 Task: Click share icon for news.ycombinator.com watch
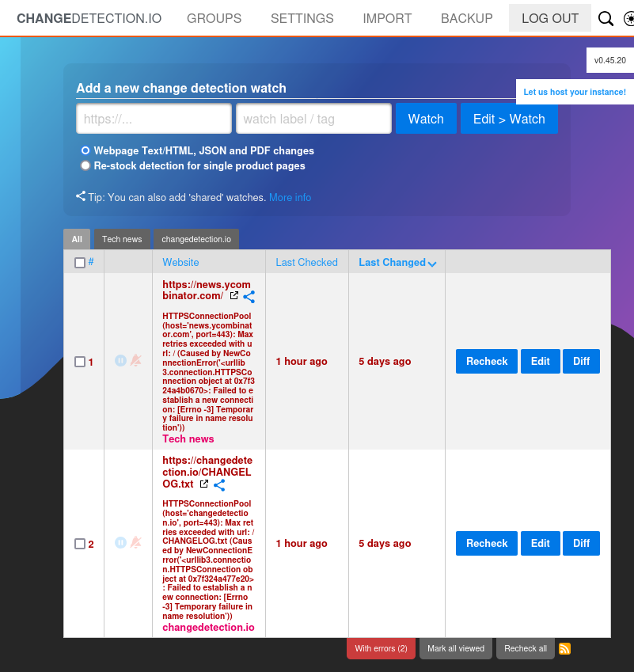click(249, 297)
